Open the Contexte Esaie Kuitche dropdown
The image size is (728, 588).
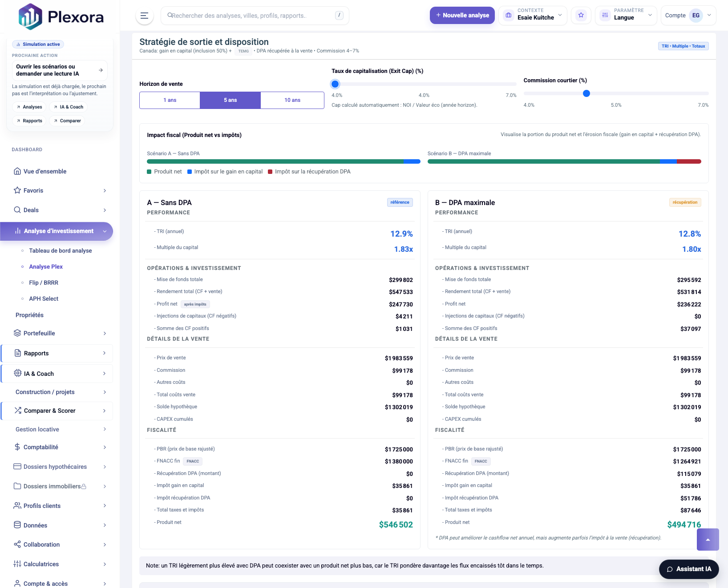[x=533, y=16]
